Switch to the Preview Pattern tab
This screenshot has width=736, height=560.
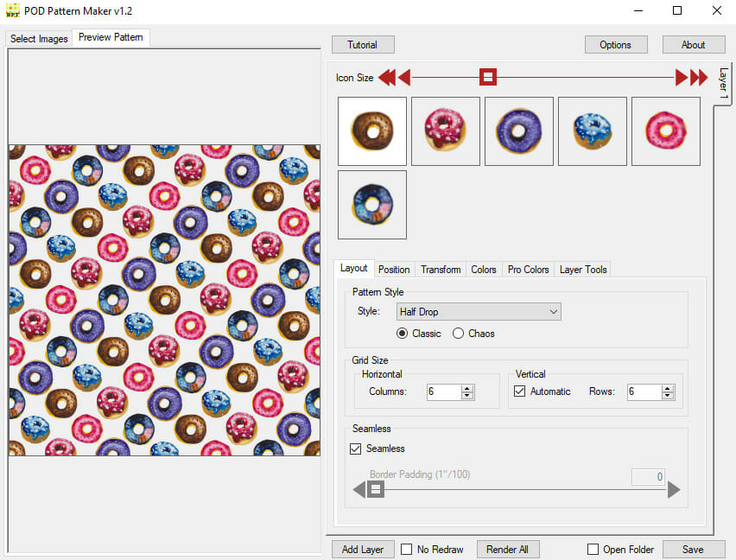[x=111, y=37]
